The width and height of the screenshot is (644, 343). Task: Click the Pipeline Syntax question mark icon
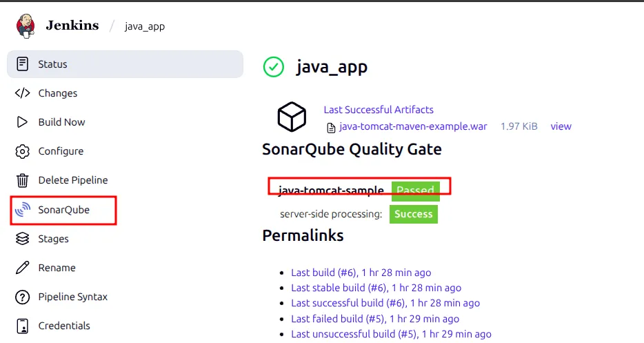22,297
